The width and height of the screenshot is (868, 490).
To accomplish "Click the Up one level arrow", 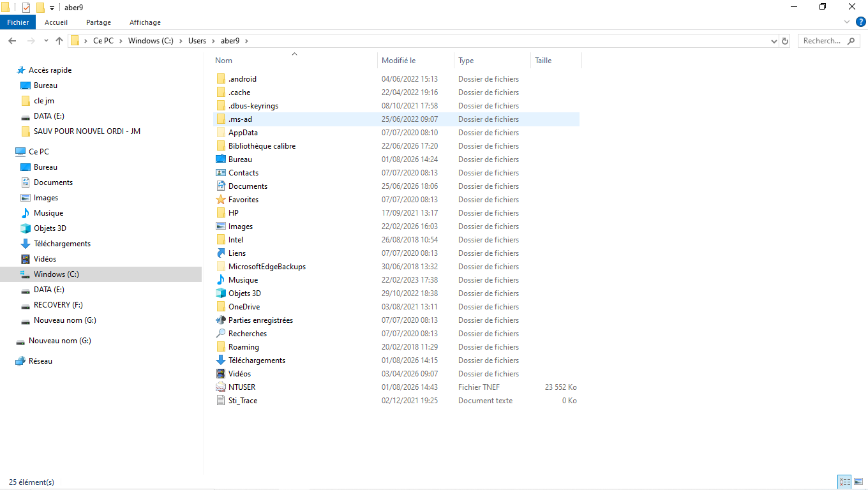I will pyautogui.click(x=59, y=41).
